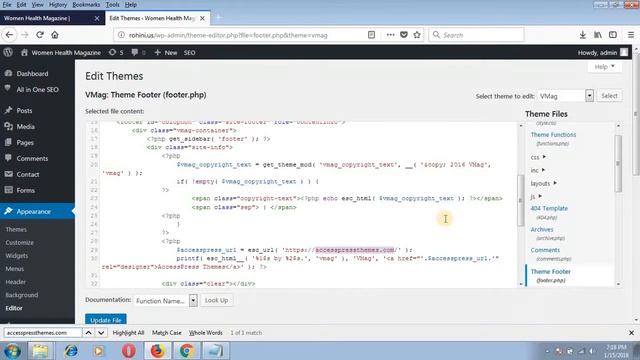This screenshot has height=360, width=640.
Task: Close the find bar
Action: pyautogui.click(x=631, y=333)
